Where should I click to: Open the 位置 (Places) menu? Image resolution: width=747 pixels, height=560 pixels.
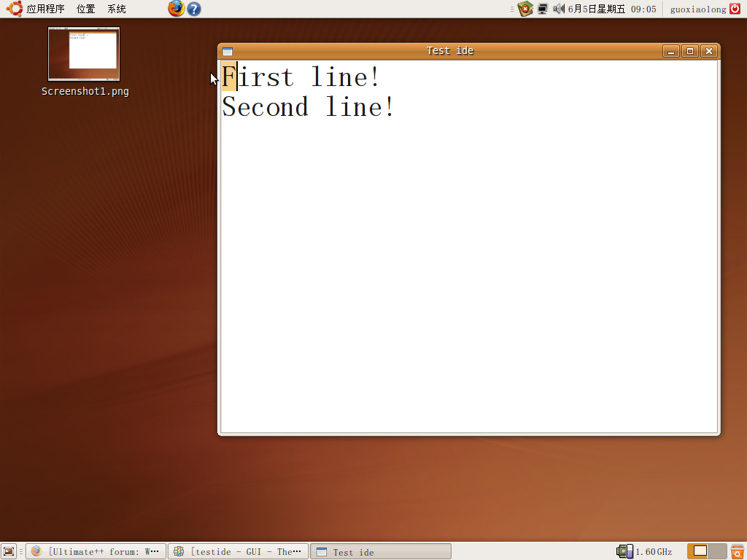tap(86, 9)
